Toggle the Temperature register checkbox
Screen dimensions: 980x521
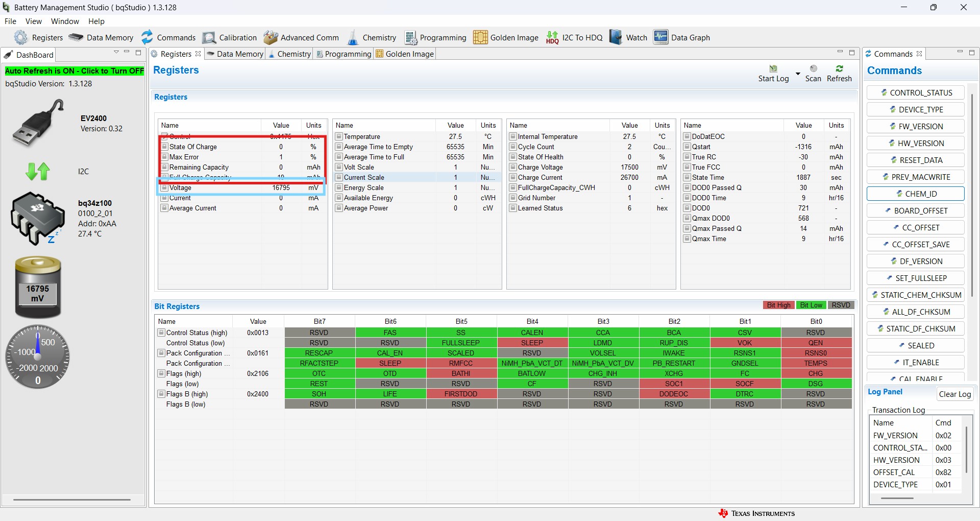click(x=339, y=136)
